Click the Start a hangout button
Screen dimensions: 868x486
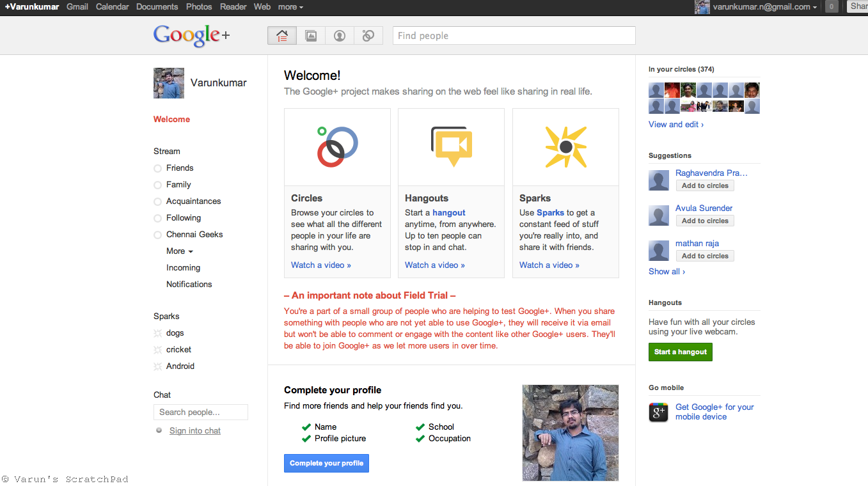680,352
